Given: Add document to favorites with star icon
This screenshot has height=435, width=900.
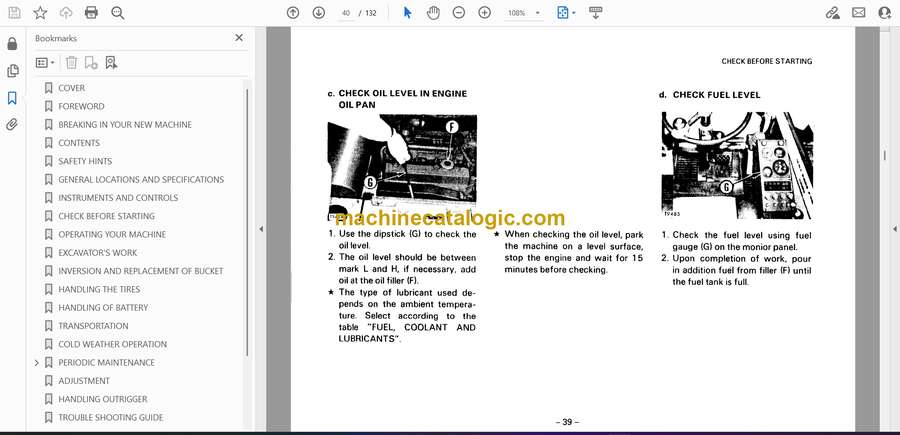Looking at the screenshot, I should coord(40,13).
